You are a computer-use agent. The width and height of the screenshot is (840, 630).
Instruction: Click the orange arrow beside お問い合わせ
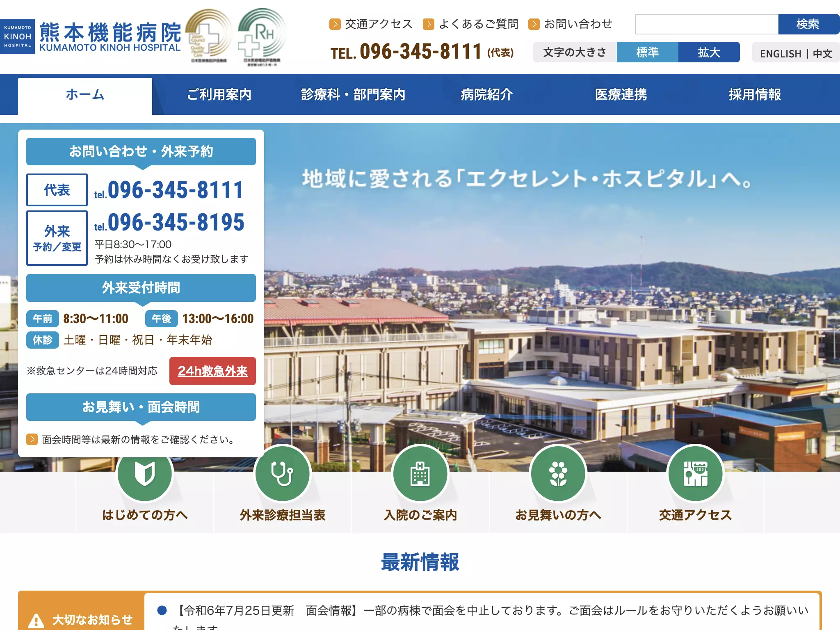point(534,24)
